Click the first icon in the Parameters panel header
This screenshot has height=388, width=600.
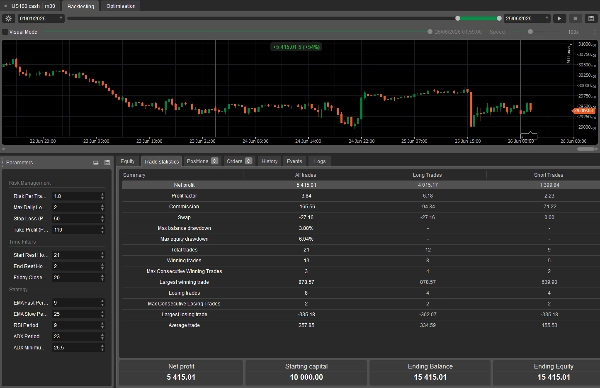tap(96, 163)
